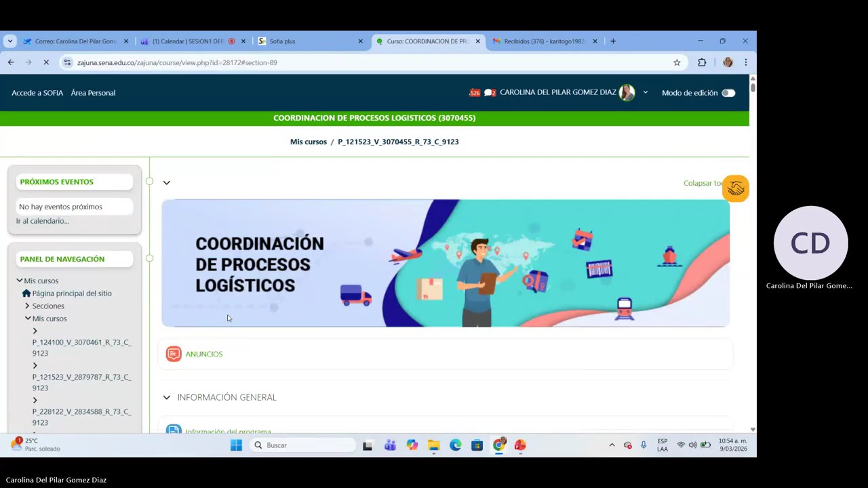The width and height of the screenshot is (868, 488).
Task: Expand the Secciones tree node
Action: tap(27, 306)
